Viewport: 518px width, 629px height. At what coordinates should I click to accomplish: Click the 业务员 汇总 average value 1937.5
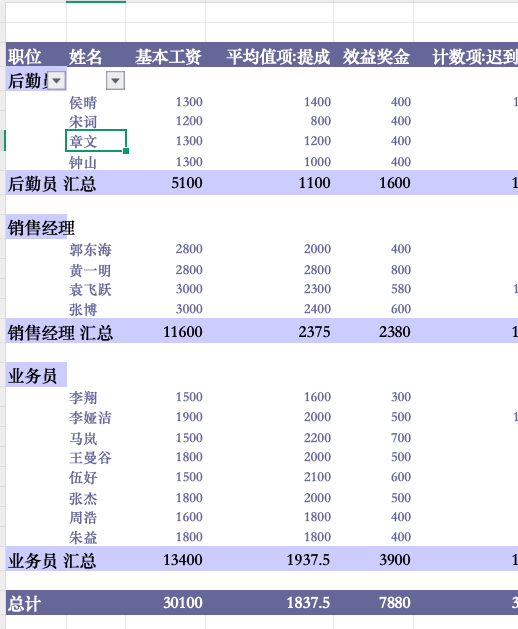point(308,560)
